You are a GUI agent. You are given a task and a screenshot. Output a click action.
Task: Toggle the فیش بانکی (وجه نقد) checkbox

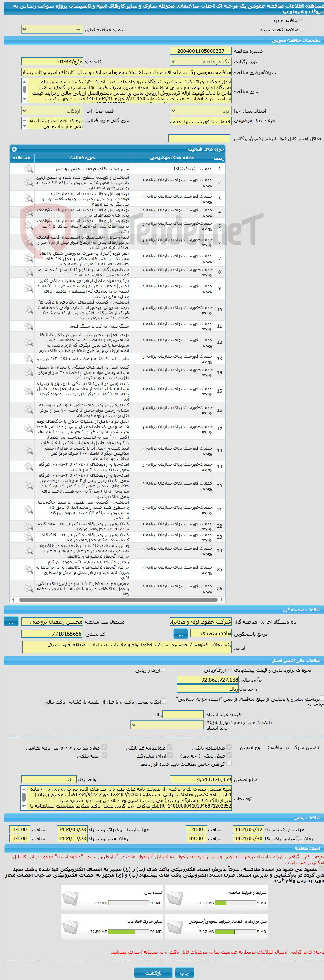[229, 755]
